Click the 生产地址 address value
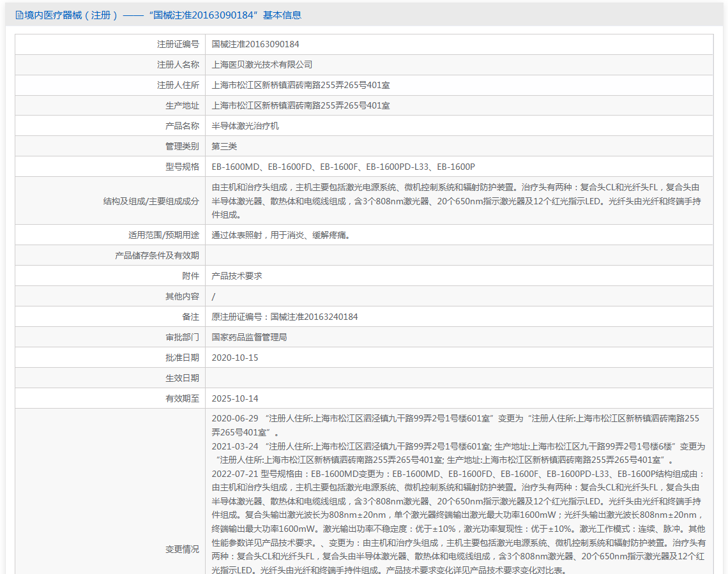Image resolution: width=728 pixels, height=574 pixels. click(301, 105)
